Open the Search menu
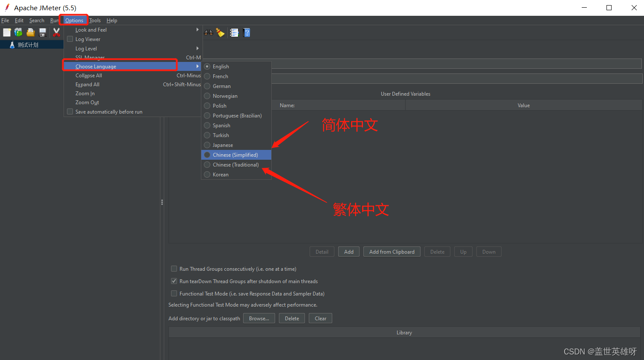 click(37, 20)
